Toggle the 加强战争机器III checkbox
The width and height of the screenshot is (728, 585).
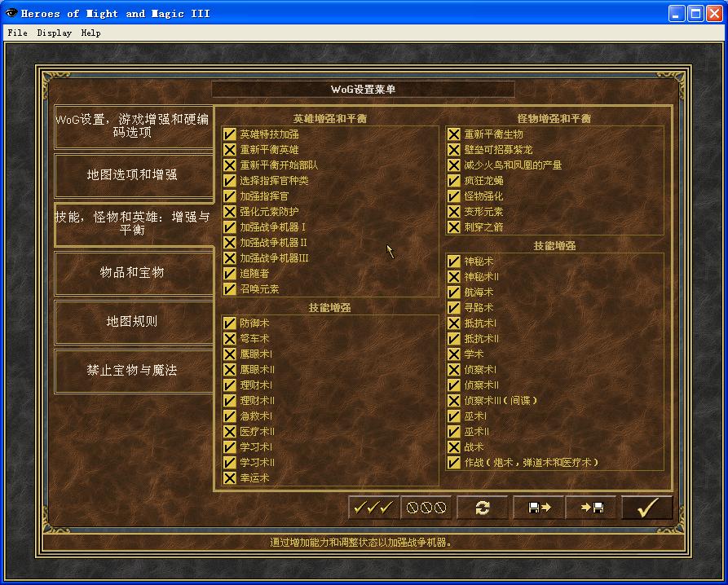(229, 258)
